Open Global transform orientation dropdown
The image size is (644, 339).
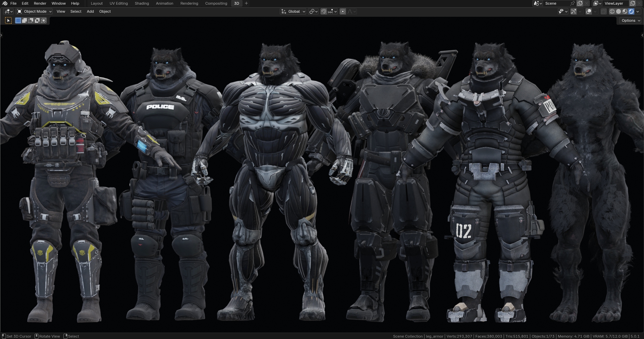tap(293, 11)
